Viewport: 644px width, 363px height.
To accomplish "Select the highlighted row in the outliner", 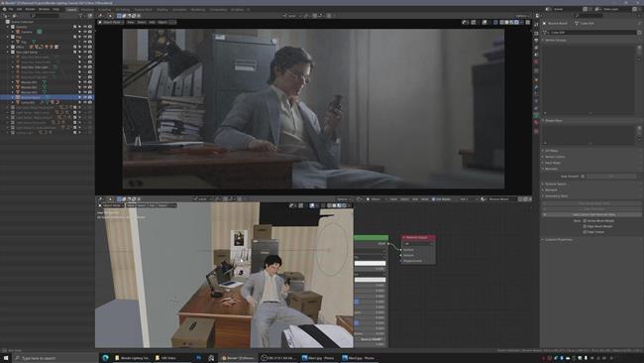I will [47, 97].
